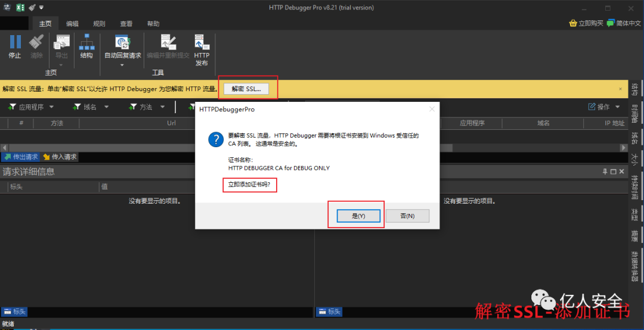Switch to the 主页 ribbon tab

point(45,23)
